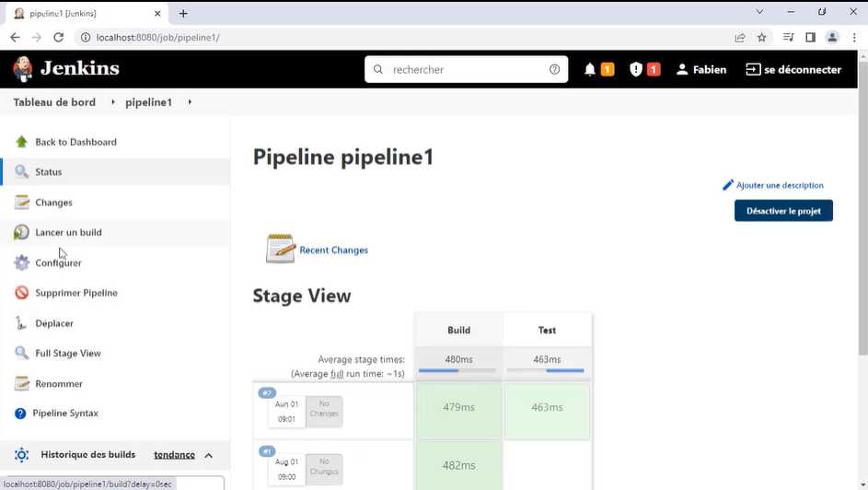Open the search help question-mark icon
Screen dimensions: 868x490
tap(554, 69)
